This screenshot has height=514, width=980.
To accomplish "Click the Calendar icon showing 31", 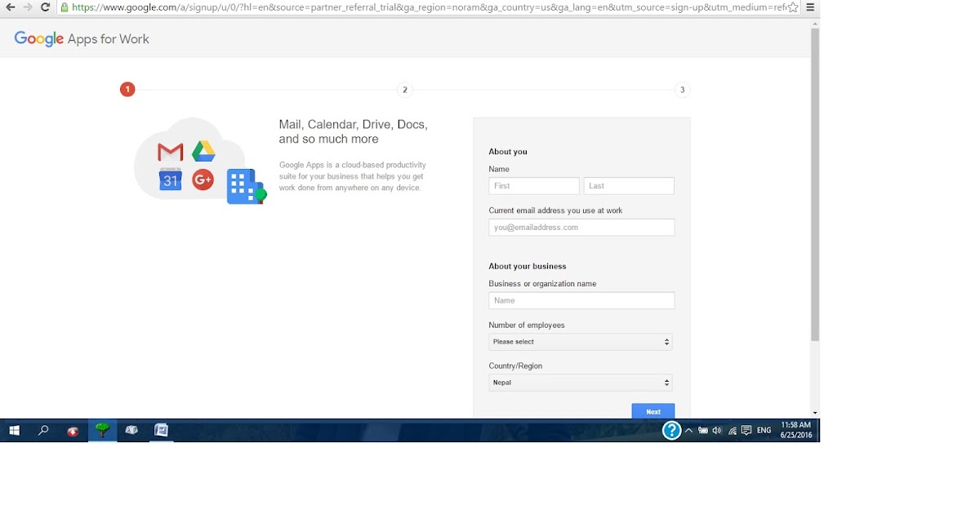I will pos(170,180).
